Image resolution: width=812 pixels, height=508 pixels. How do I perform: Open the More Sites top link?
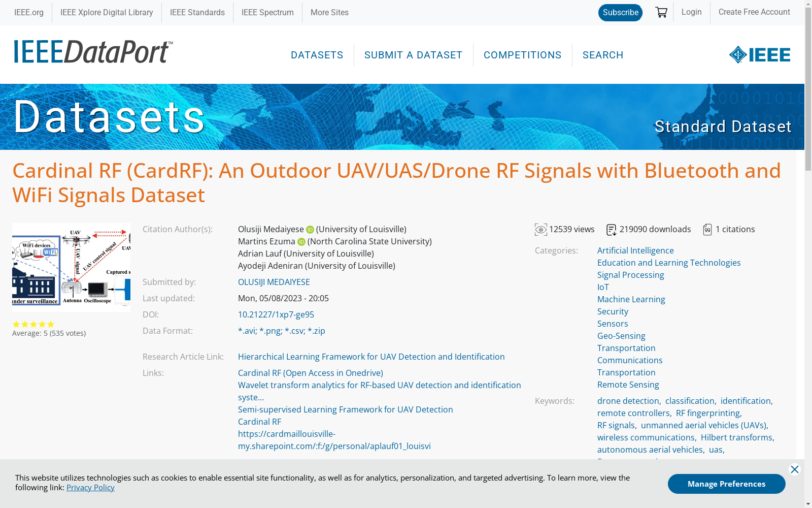tap(329, 12)
